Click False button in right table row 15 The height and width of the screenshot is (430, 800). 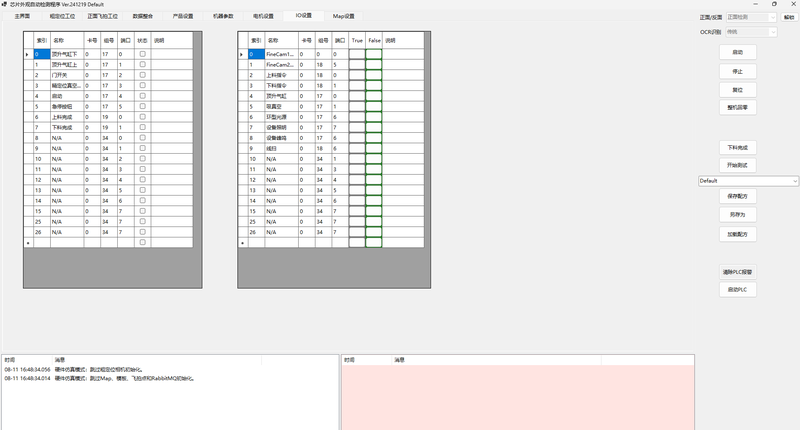coord(374,211)
